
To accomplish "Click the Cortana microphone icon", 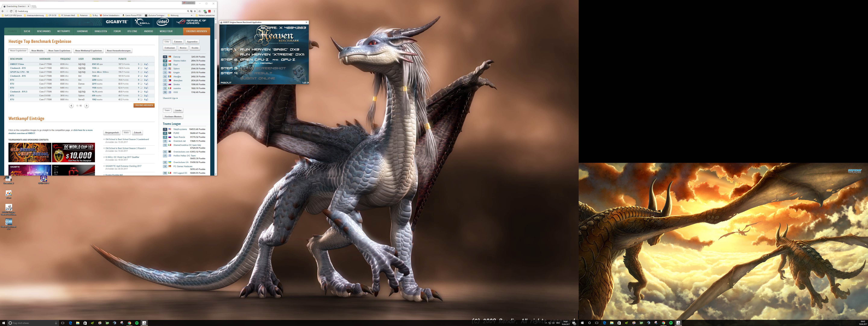I will 56,323.
